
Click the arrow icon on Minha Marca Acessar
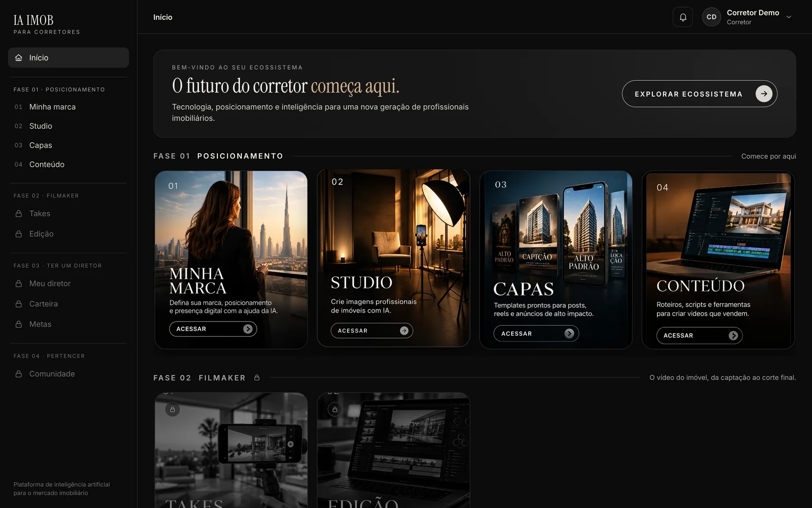click(248, 329)
